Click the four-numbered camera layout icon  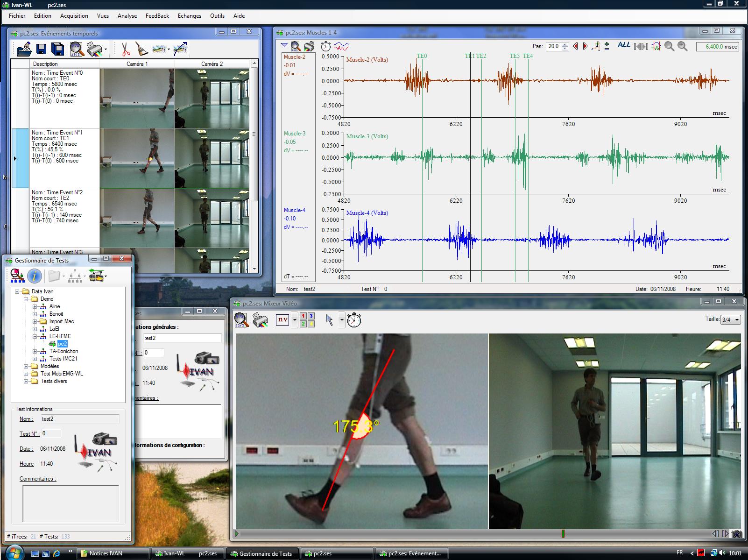307,320
